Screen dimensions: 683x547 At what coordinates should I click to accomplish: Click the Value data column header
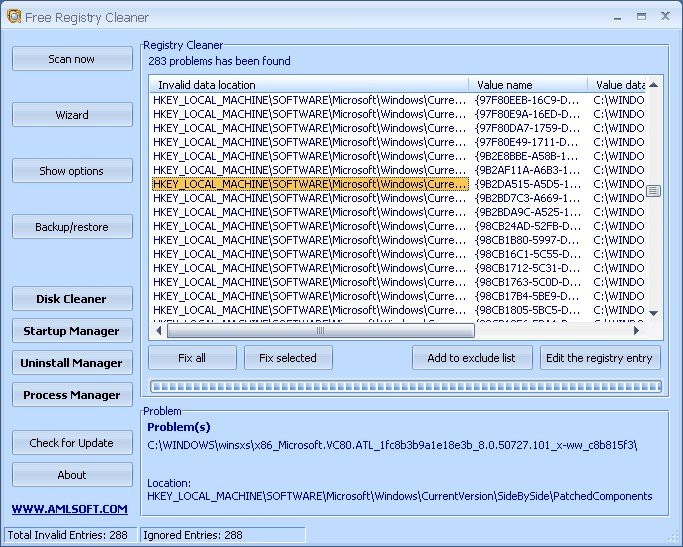tap(617, 84)
